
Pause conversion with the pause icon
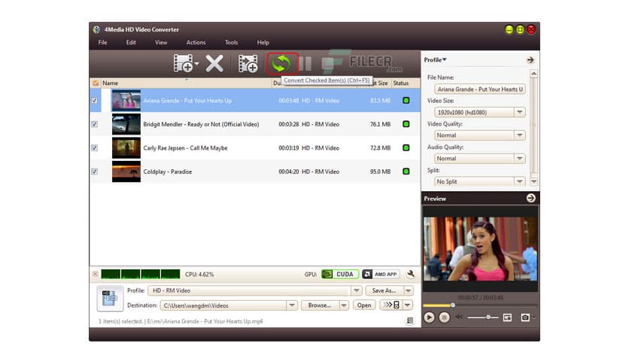pos(305,63)
